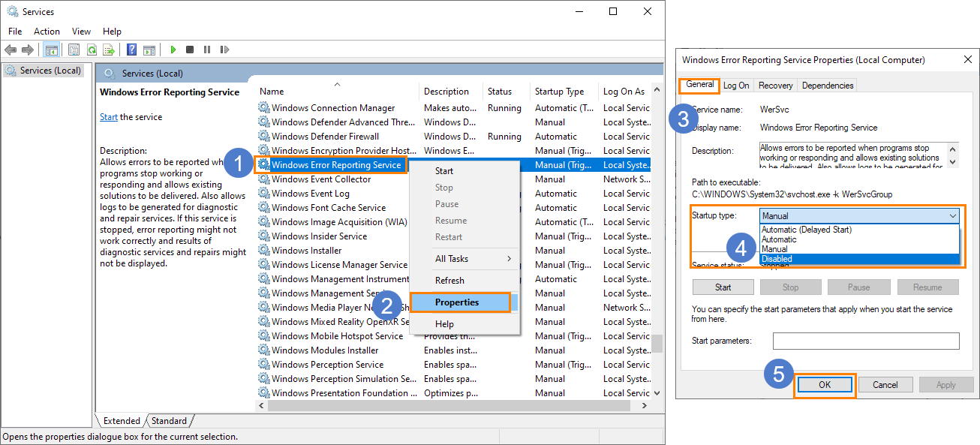Click gear icon beside Windows Event Log
Image resolution: width=980 pixels, height=445 pixels.
[x=263, y=193]
